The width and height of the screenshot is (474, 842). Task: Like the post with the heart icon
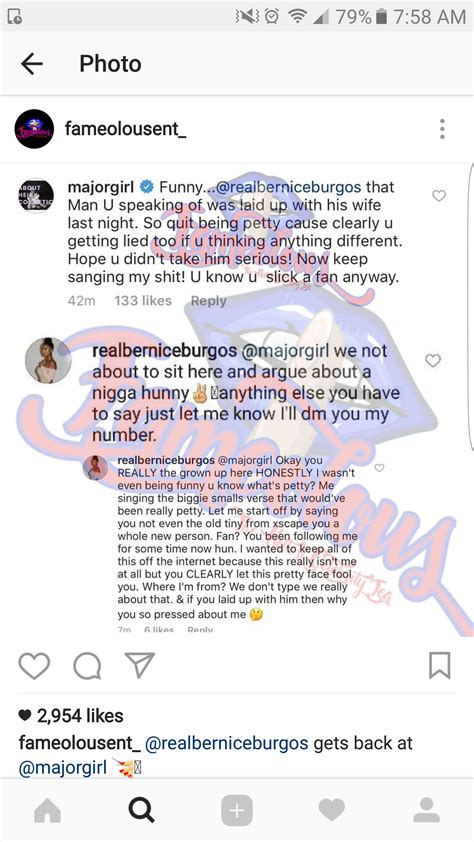(34, 666)
